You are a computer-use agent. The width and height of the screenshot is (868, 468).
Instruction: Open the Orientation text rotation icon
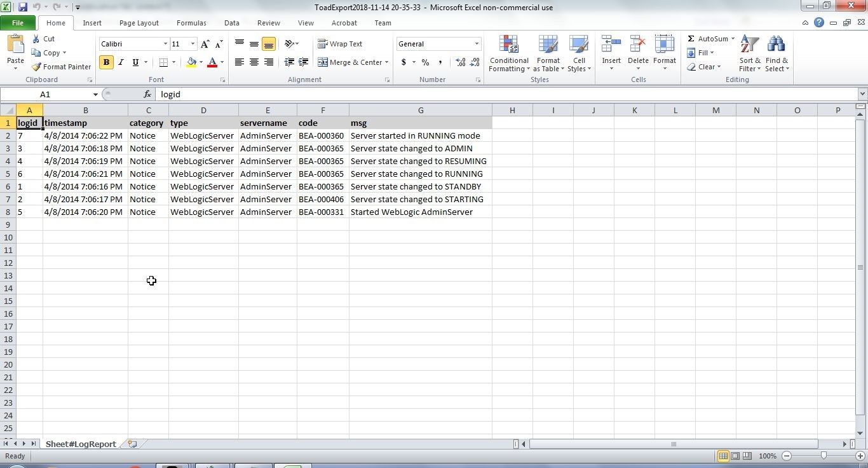289,44
